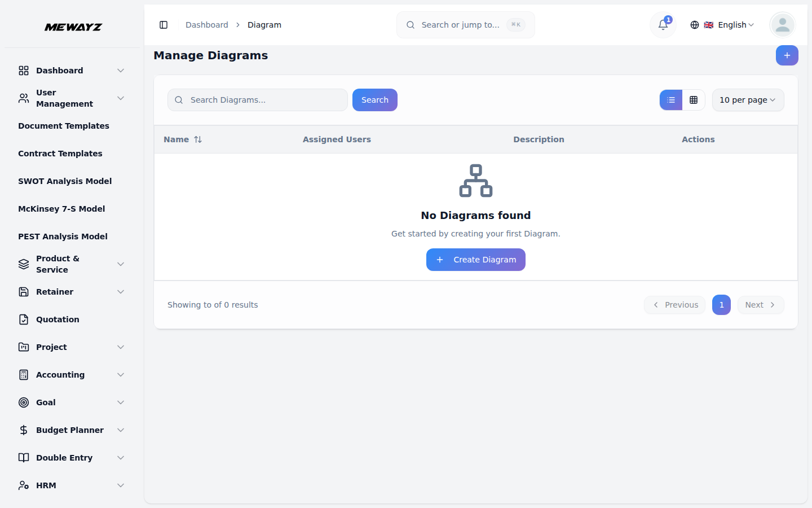Click the search magnifier in the top bar
812x508 pixels.
click(x=410, y=25)
